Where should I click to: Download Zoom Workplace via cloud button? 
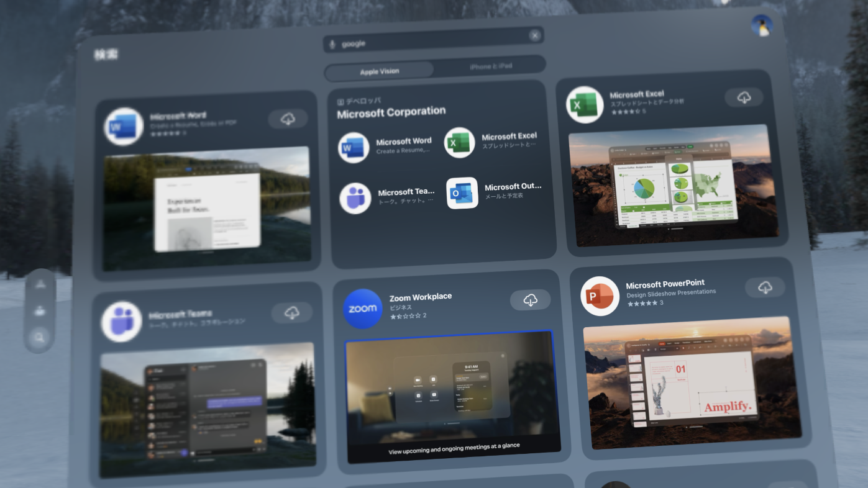point(530,300)
